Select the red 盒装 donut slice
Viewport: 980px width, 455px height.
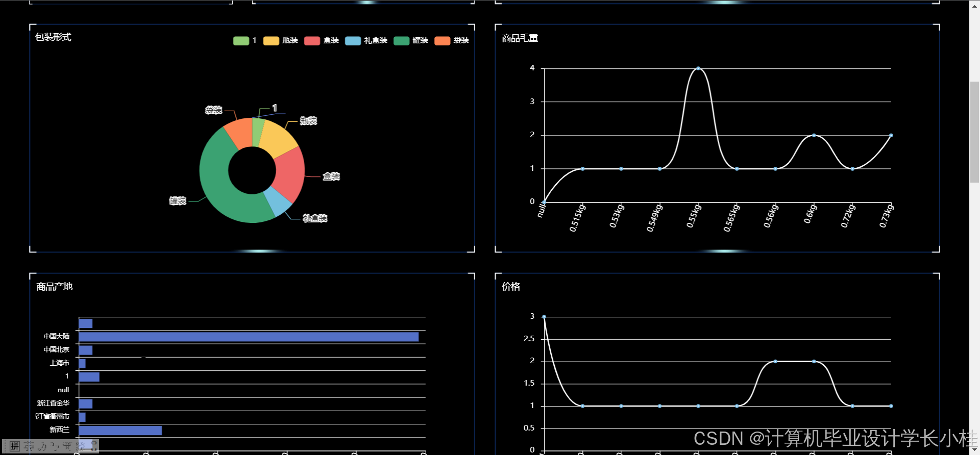[x=289, y=173]
